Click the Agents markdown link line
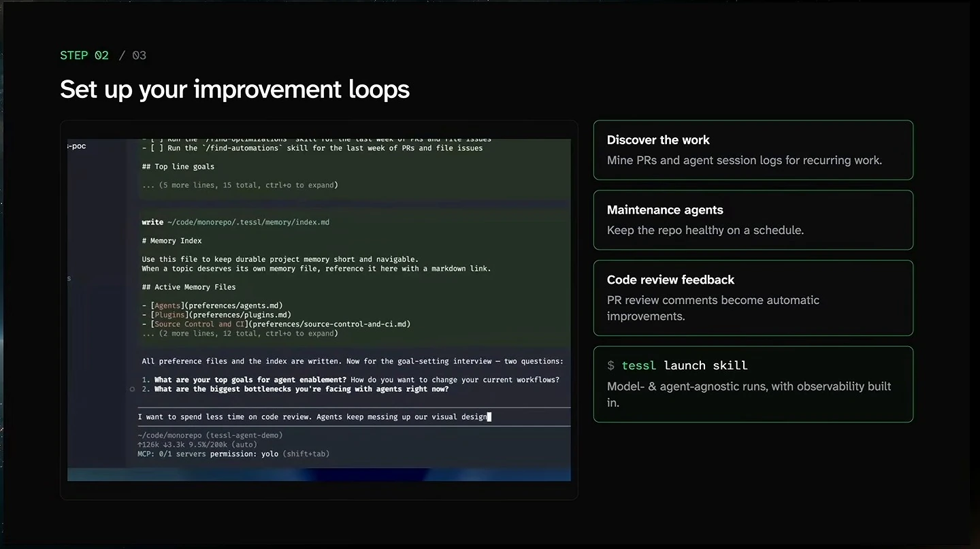This screenshot has width=980, height=549. 212,305
